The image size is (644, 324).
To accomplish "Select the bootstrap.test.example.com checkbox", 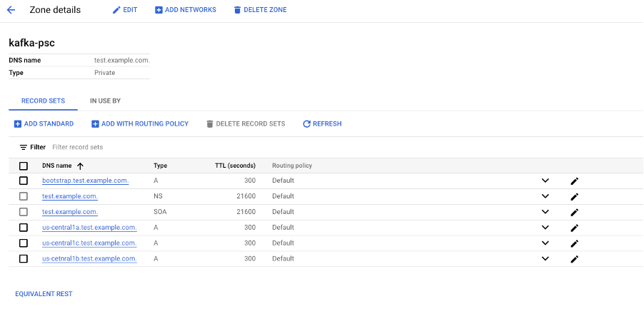I will pyautogui.click(x=24, y=181).
